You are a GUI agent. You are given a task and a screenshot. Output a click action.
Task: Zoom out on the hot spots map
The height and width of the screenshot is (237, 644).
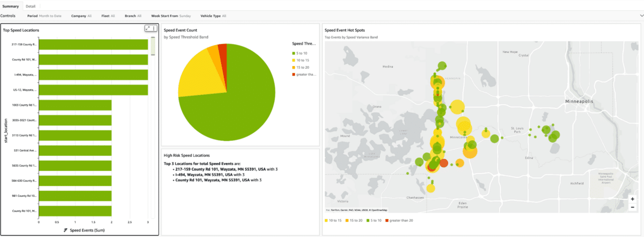click(x=633, y=207)
